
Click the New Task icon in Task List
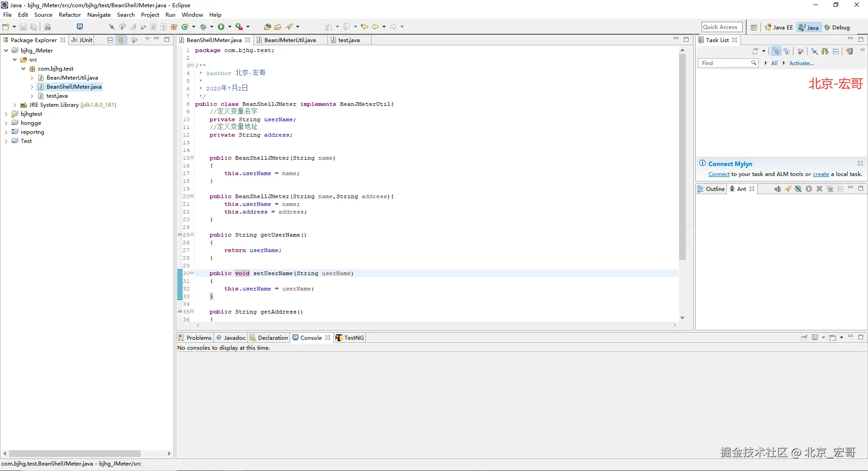pyautogui.click(x=755, y=51)
